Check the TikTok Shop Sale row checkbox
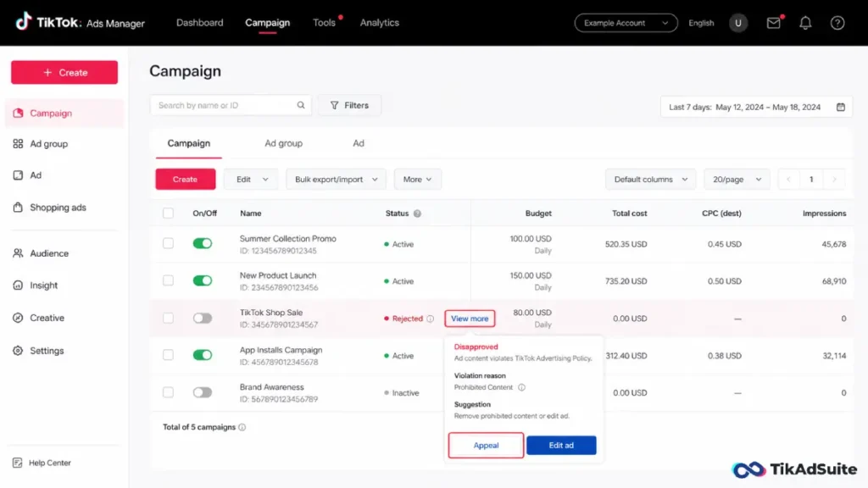 (169, 319)
